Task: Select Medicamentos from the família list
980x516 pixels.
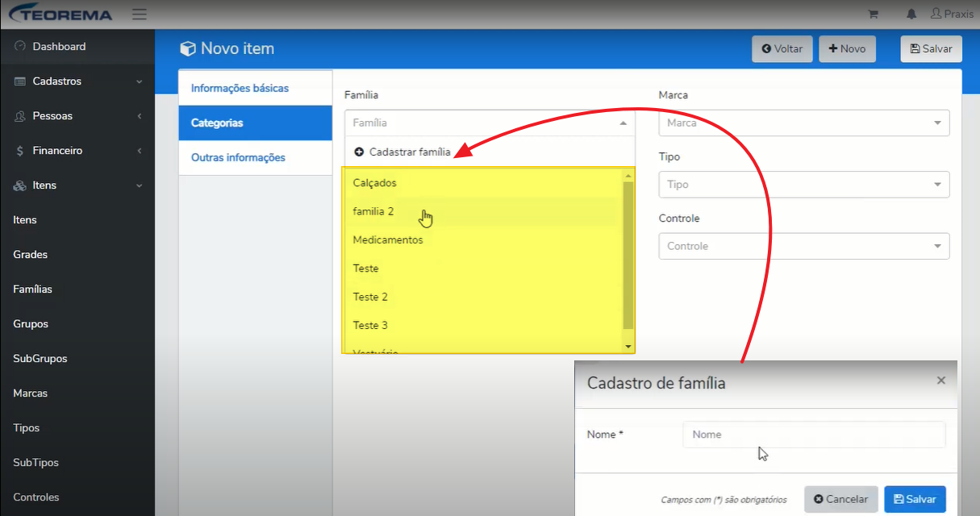Action: pos(388,239)
